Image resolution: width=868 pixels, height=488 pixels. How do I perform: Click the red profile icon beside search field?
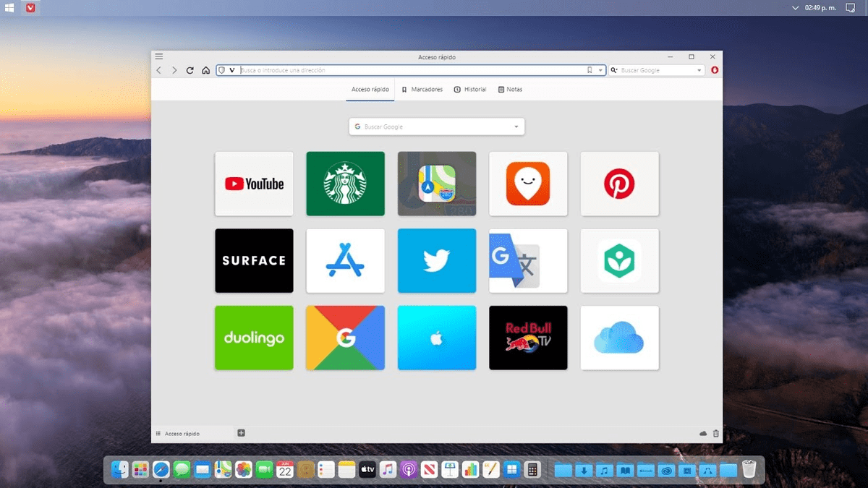point(714,70)
